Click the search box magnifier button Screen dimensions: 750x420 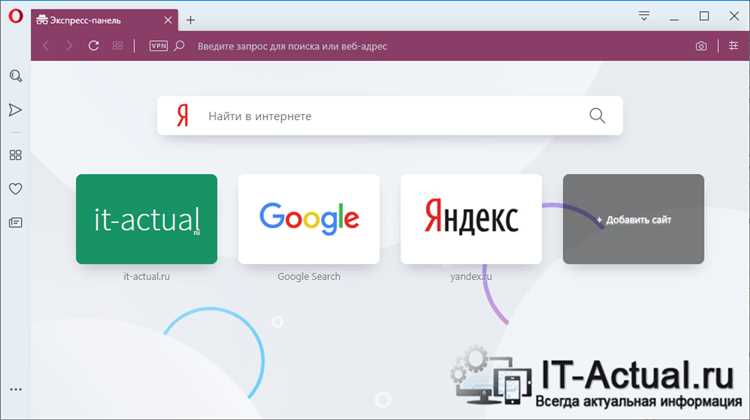597,116
